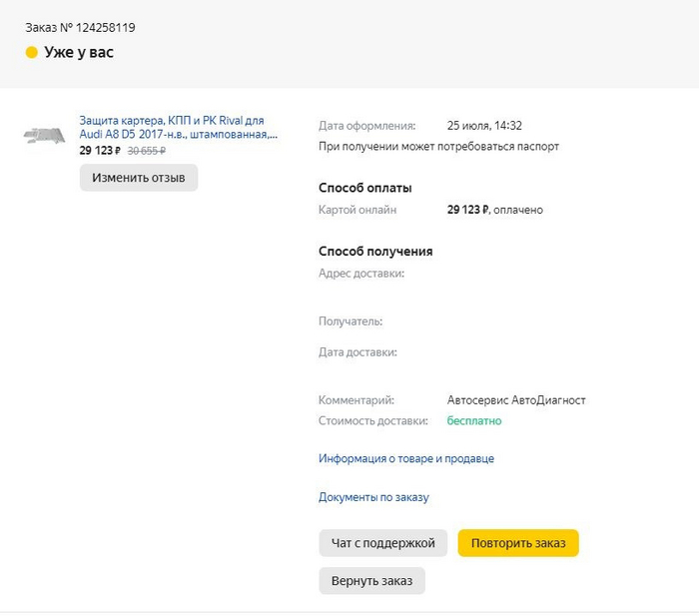Click the Способ оплаты heading

pyautogui.click(x=365, y=188)
